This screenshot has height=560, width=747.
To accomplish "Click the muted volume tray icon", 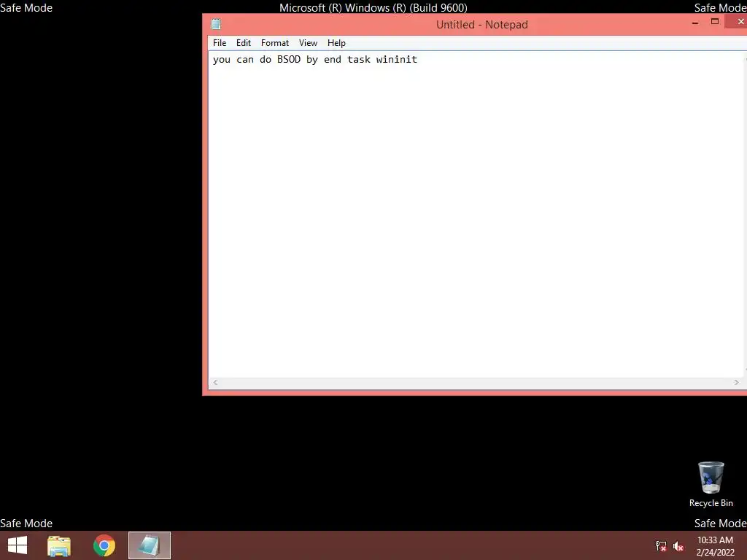I will tap(678, 546).
